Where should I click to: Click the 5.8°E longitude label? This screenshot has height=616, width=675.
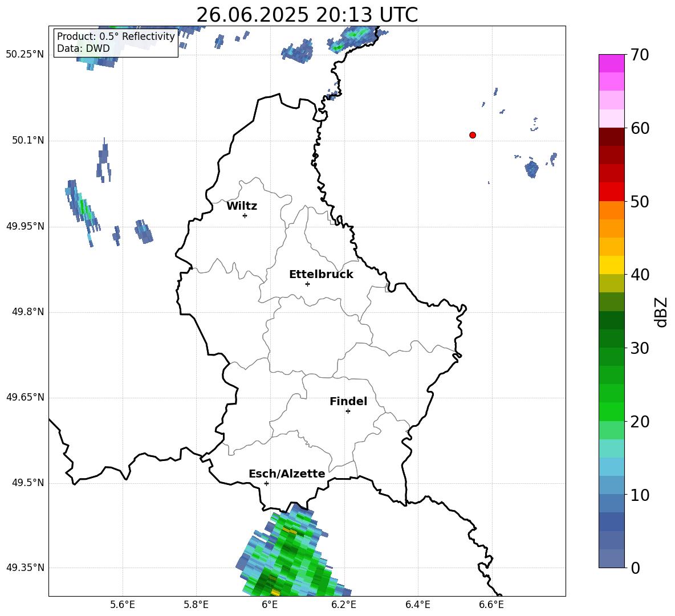pyautogui.click(x=196, y=605)
